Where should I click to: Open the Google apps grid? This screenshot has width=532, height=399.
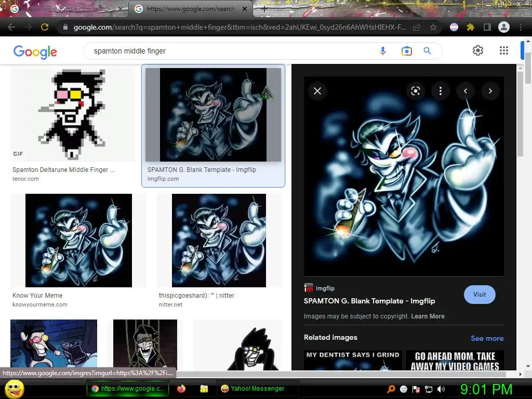pos(504,50)
